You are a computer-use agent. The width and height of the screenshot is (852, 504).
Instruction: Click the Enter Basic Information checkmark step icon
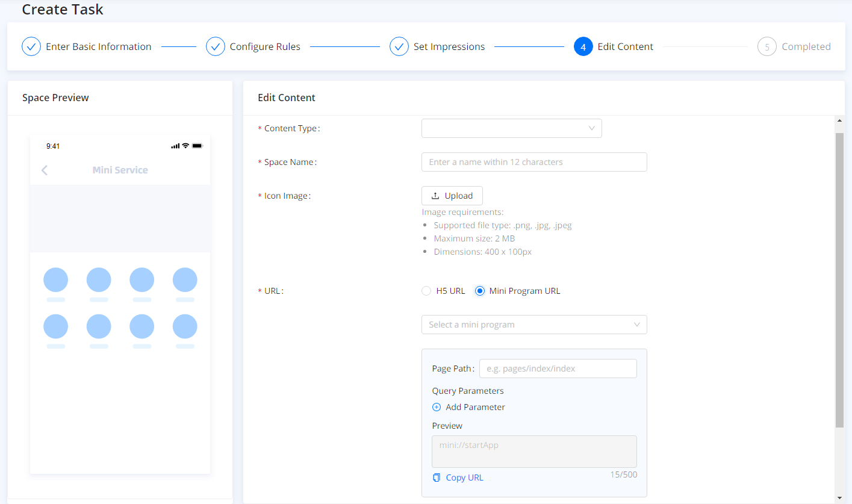[x=31, y=46]
